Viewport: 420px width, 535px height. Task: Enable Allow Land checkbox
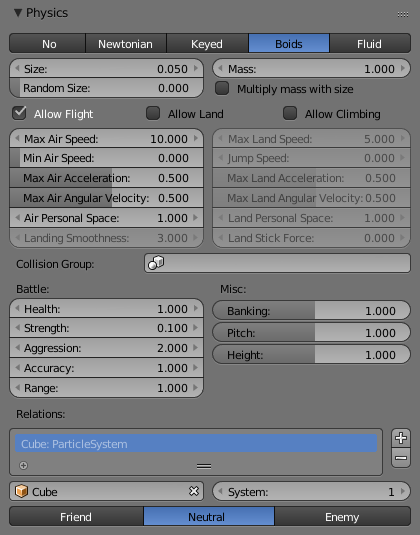153,113
